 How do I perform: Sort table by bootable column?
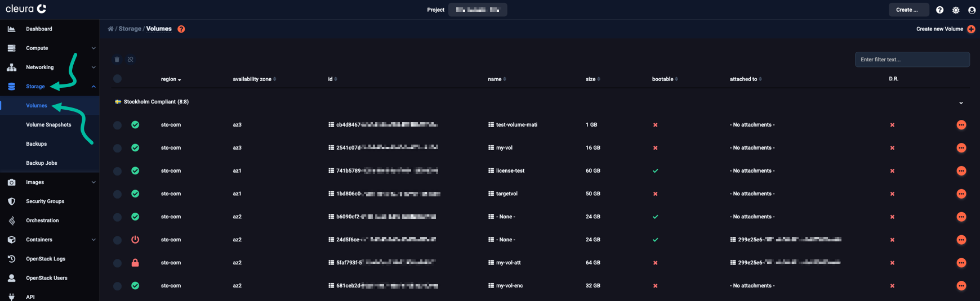click(665, 79)
